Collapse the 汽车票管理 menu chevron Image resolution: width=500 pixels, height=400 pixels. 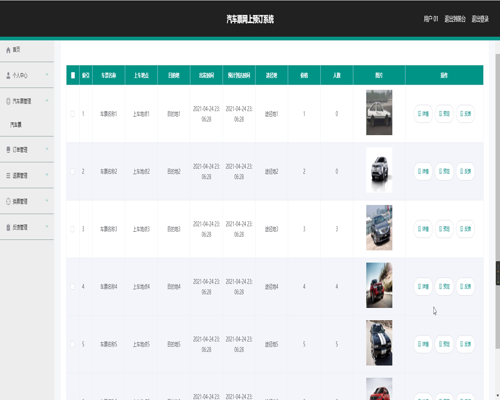point(47,100)
